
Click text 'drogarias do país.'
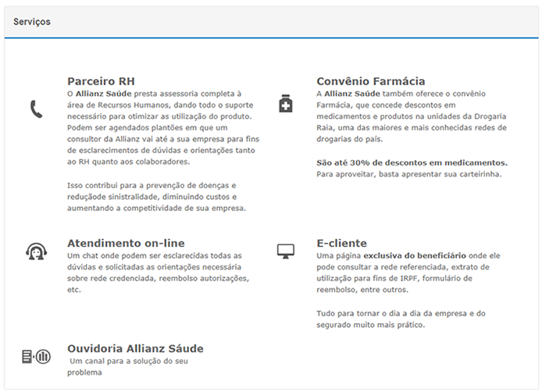click(x=350, y=139)
